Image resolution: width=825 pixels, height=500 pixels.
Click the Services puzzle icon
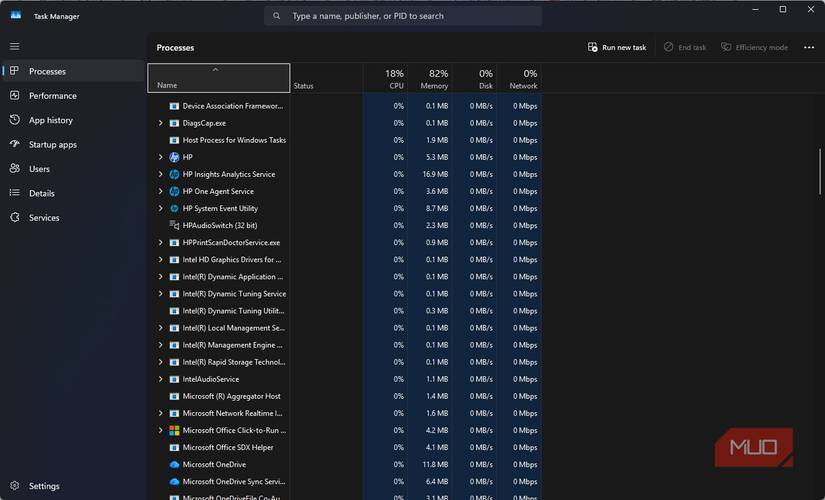click(15, 217)
